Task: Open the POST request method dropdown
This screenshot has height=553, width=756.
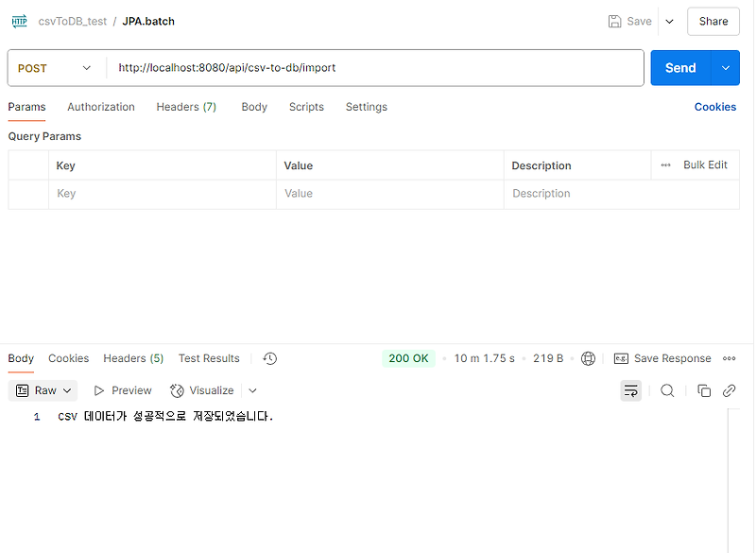Action: point(55,67)
